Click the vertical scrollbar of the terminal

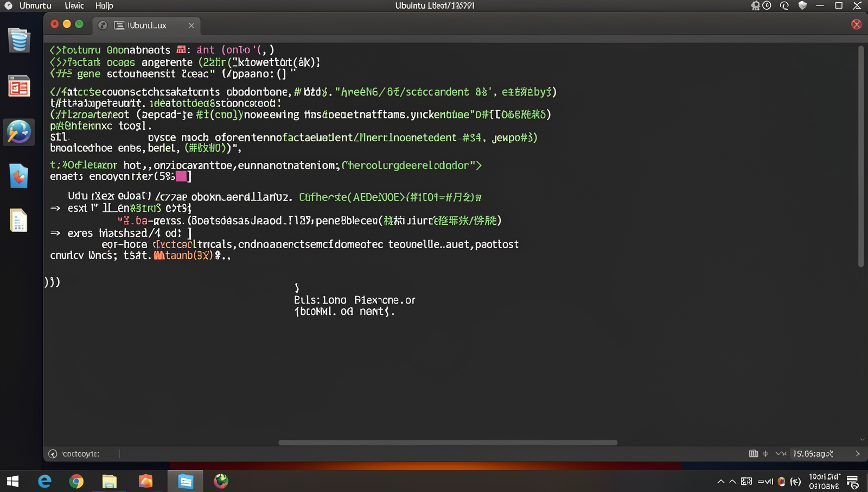point(861,156)
